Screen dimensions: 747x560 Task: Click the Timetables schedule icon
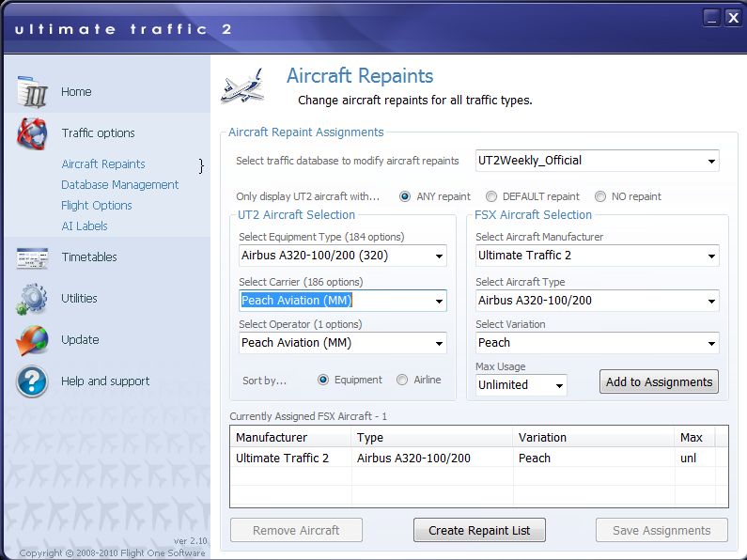point(32,257)
